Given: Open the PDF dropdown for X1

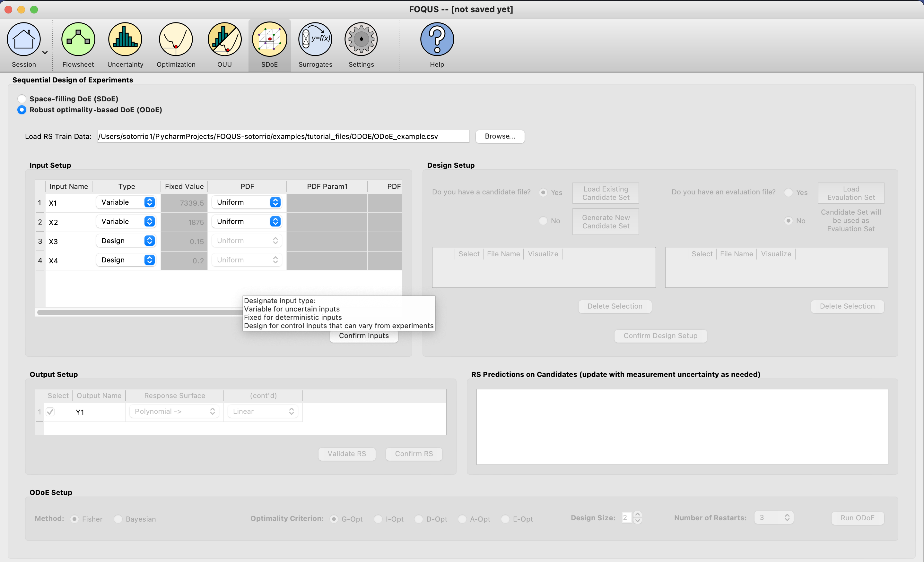Looking at the screenshot, I should coord(247,202).
